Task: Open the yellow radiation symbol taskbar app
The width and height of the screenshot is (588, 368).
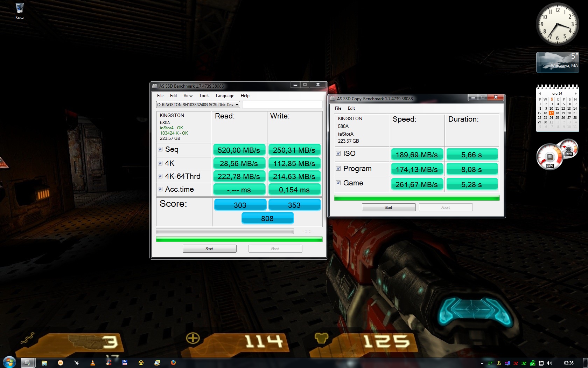Action: pos(141,363)
